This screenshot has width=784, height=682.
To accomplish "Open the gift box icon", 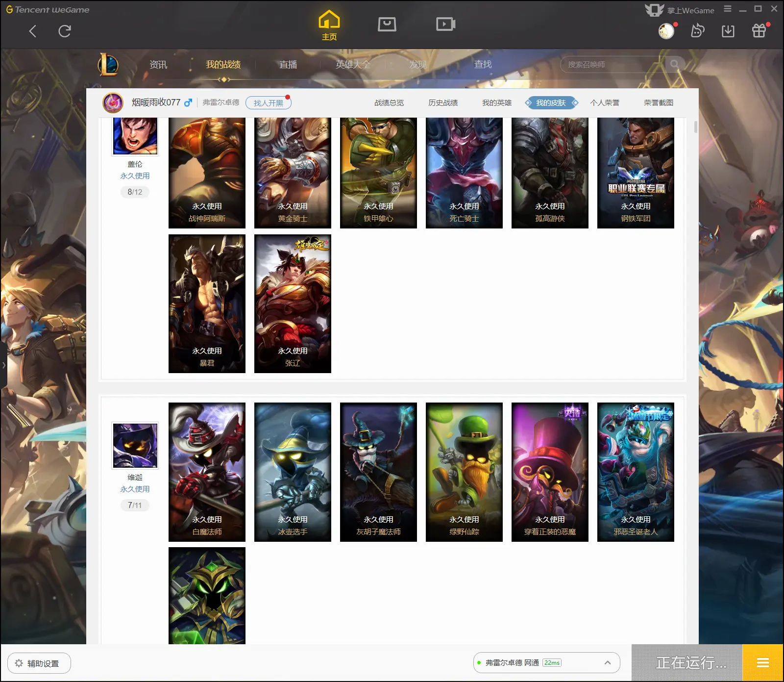I will (x=759, y=31).
